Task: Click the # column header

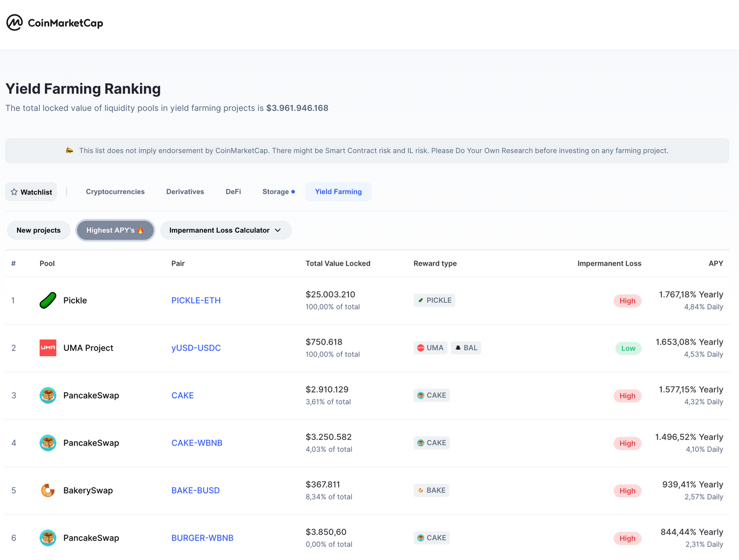Action: tap(13, 263)
